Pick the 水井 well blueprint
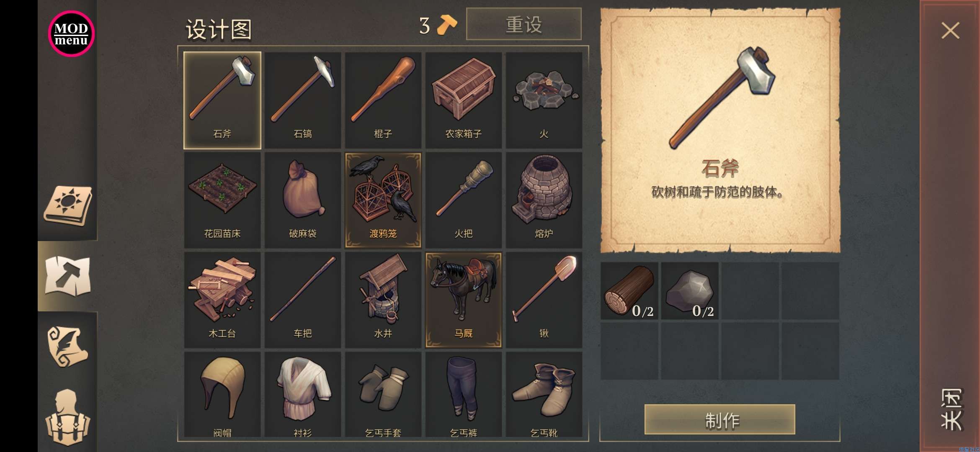This screenshot has height=452, width=980. [383, 300]
